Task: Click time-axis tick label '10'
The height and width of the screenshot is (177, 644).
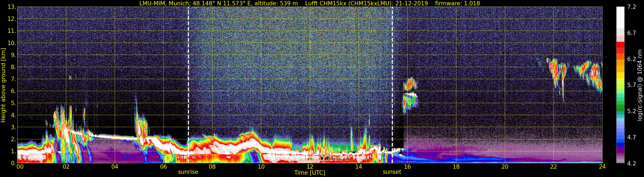Action: pos(261,167)
